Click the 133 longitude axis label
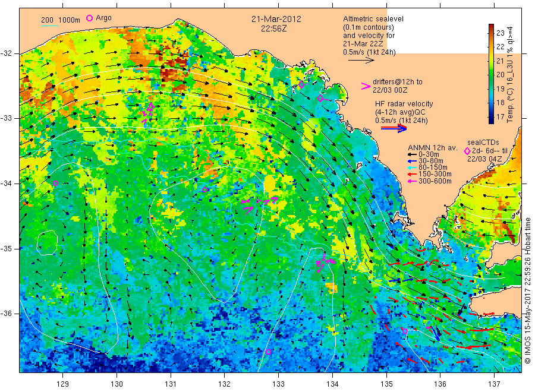Screen dimensions: 535x392 (x=278, y=384)
